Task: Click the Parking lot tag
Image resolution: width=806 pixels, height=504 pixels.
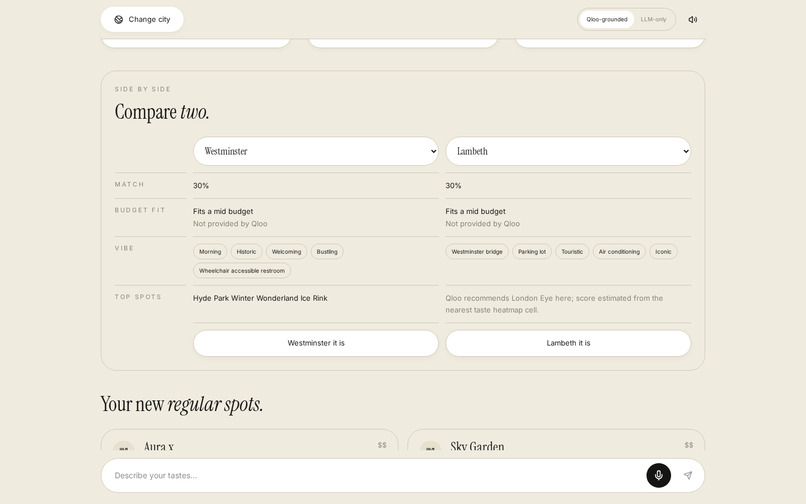Action: coord(532,251)
